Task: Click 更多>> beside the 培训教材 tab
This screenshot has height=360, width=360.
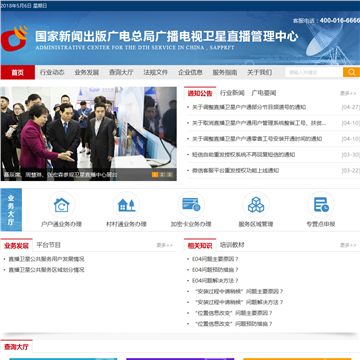Action: click(x=348, y=245)
